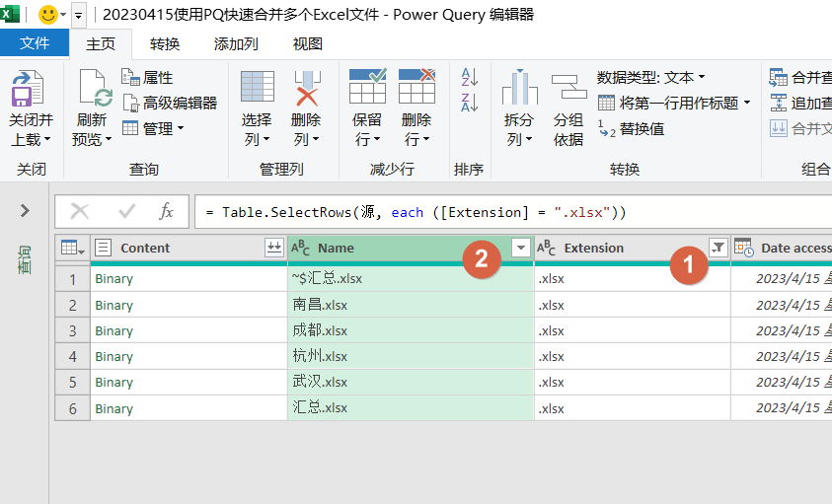Screen dimensions: 832x504
Task: Select the cell ~$汇总.xlsx
Action: (411, 279)
